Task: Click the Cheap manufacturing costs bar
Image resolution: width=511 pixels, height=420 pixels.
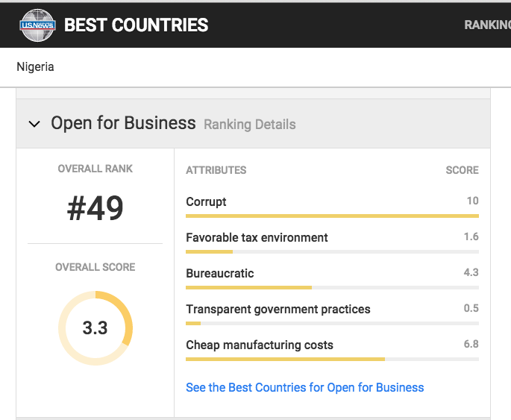Action: pyautogui.click(x=332, y=359)
